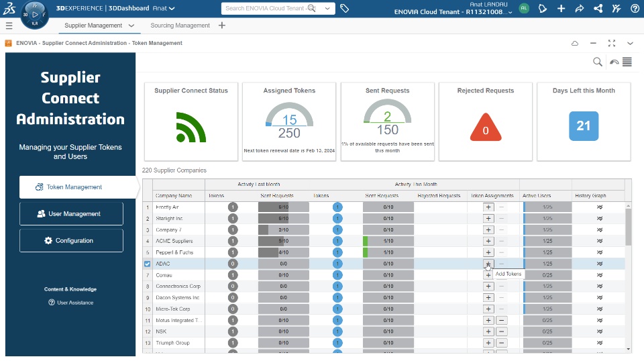Click the plus Add icon in top bar
The height and width of the screenshot is (361, 644).
pos(561,8)
